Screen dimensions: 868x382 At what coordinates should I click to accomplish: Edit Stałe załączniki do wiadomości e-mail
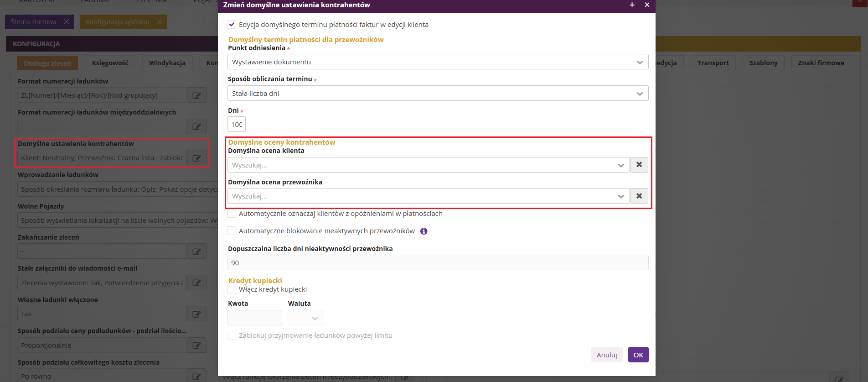pyautogui.click(x=196, y=283)
